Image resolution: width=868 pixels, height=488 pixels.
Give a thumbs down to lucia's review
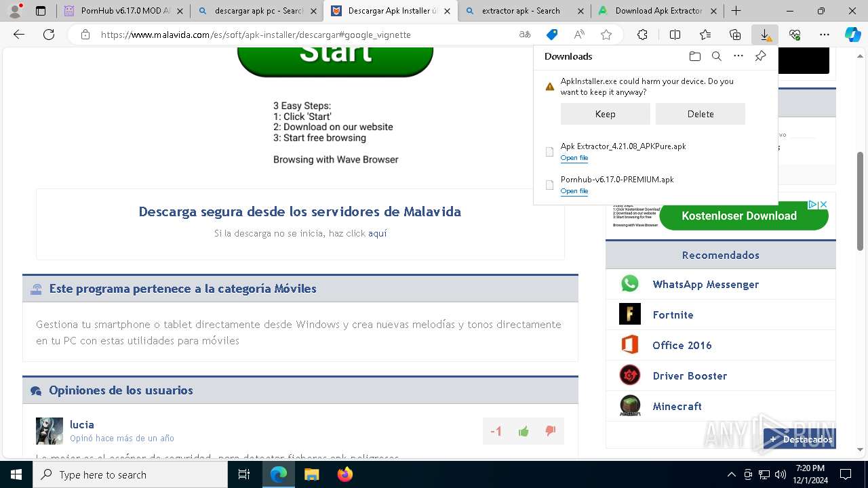pyautogui.click(x=550, y=431)
